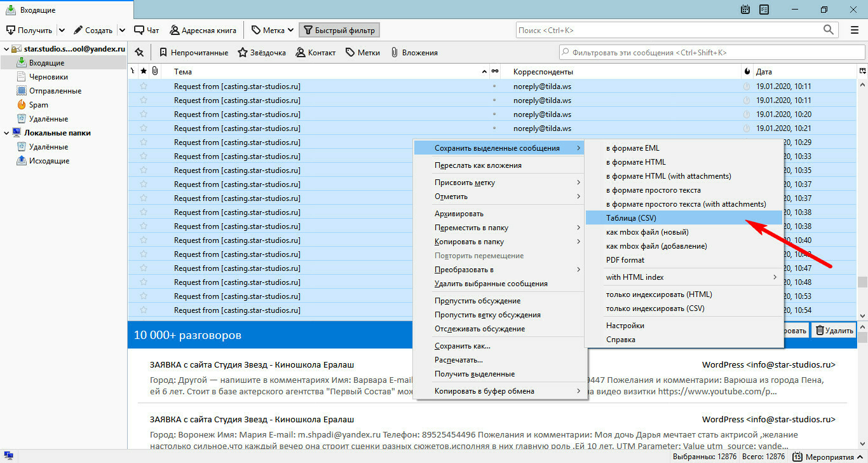868x463 pixels.
Task: Collapse the Локальные папки tree
Action: coord(6,133)
